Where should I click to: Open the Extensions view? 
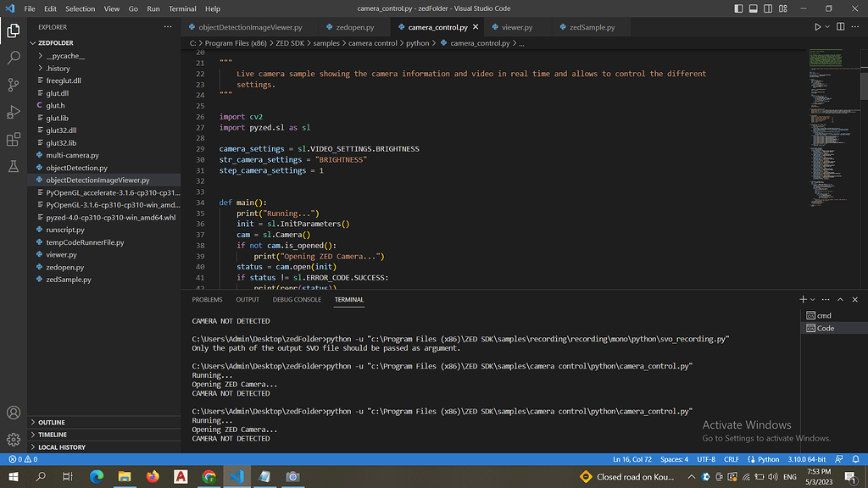pos(14,139)
